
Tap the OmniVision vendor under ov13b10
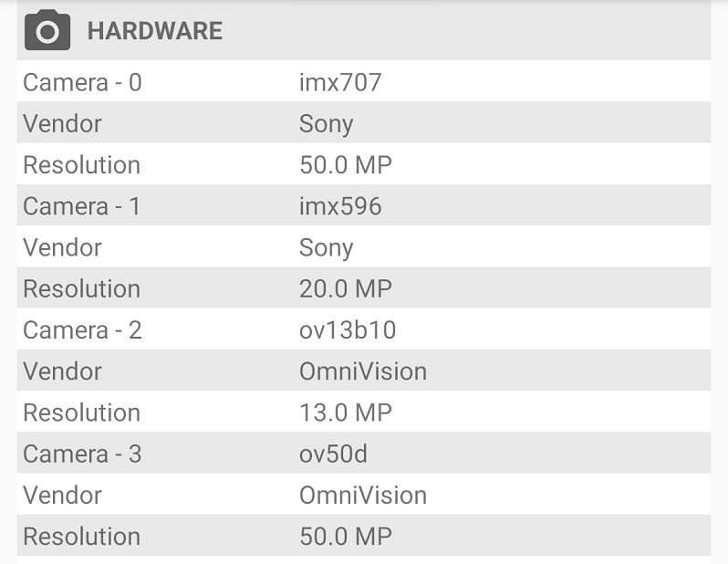(363, 371)
